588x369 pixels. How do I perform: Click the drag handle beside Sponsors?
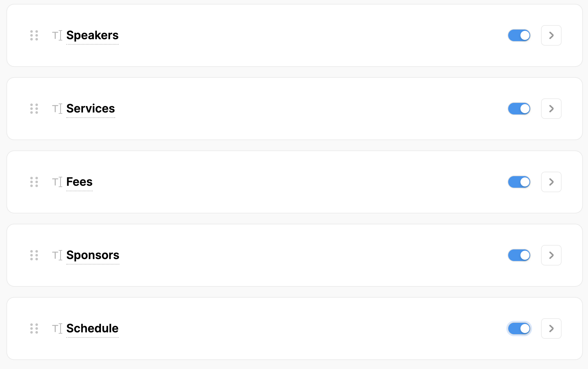34,255
